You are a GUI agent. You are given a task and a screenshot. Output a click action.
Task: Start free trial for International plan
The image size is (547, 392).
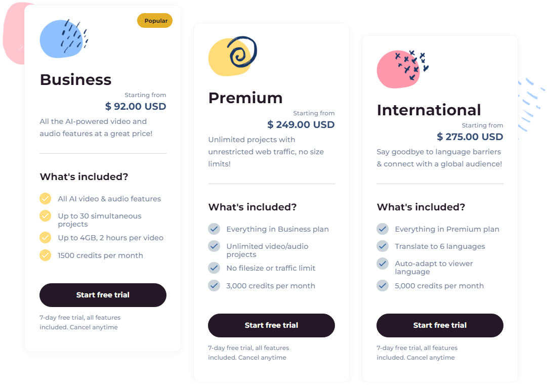[x=440, y=325]
